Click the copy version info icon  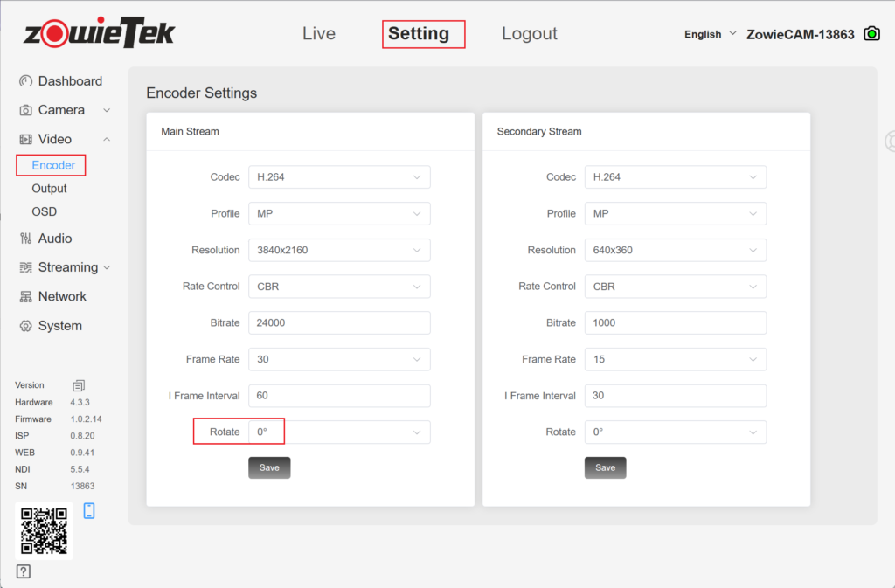79,385
